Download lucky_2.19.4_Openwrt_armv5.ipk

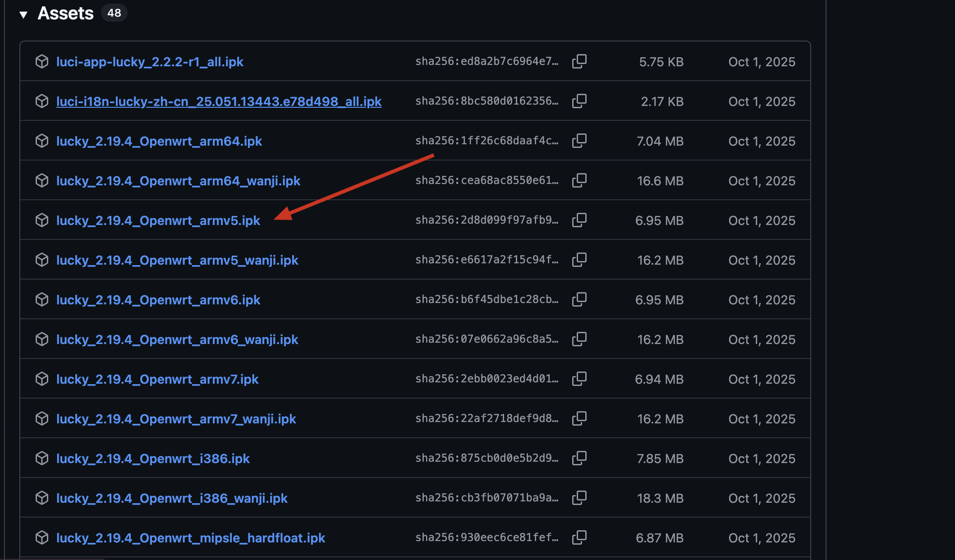(158, 220)
